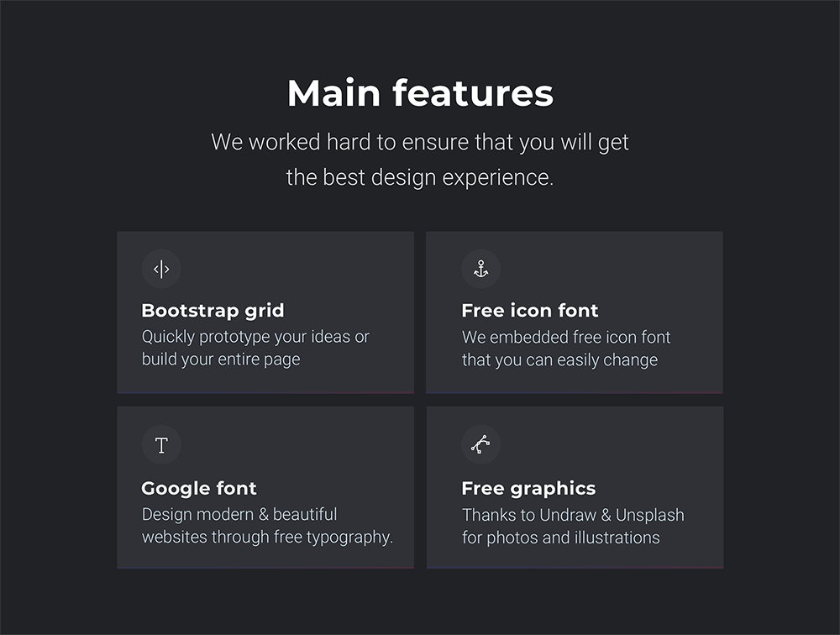Open the Bootstrap grid title

pyautogui.click(x=213, y=311)
